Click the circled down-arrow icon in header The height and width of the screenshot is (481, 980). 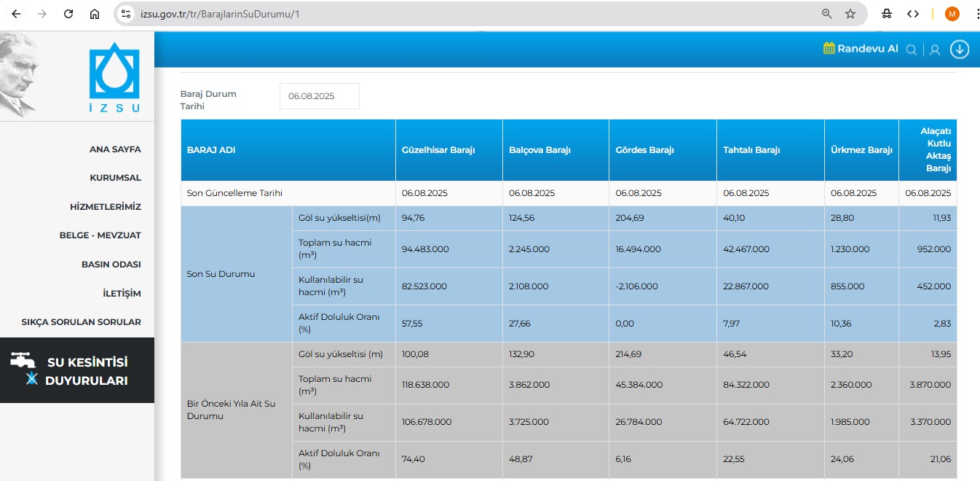tap(960, 50)
